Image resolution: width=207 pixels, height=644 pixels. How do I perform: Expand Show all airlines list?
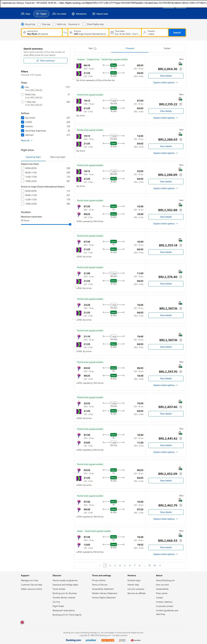click(27, 140)
